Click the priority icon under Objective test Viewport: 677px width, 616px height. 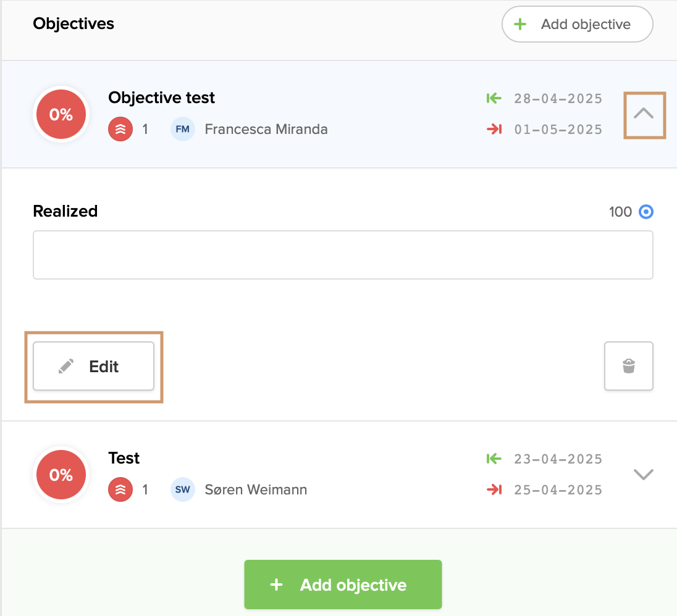[x=120, y=130]
